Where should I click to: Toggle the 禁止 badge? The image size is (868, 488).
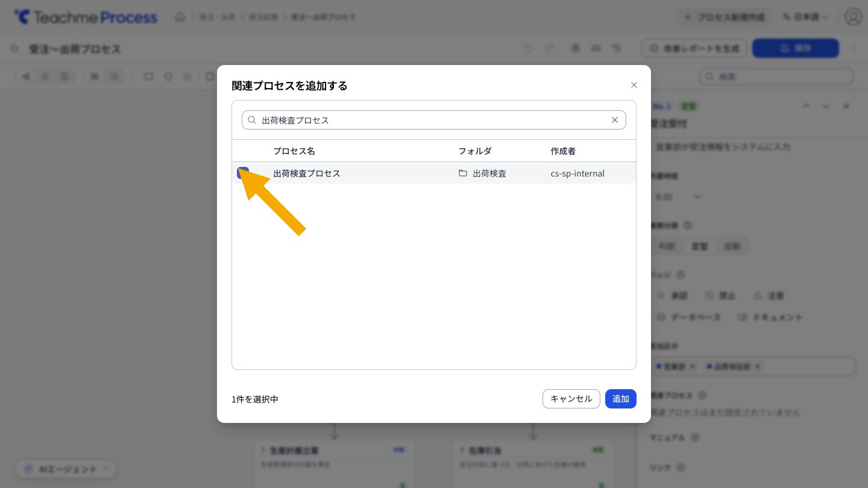[720, 296]
